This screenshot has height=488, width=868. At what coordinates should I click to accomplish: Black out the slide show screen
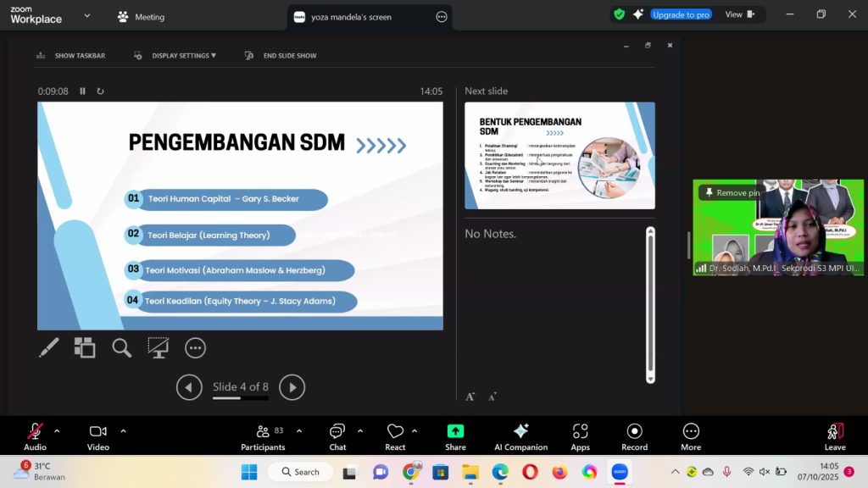coord(158,347)
